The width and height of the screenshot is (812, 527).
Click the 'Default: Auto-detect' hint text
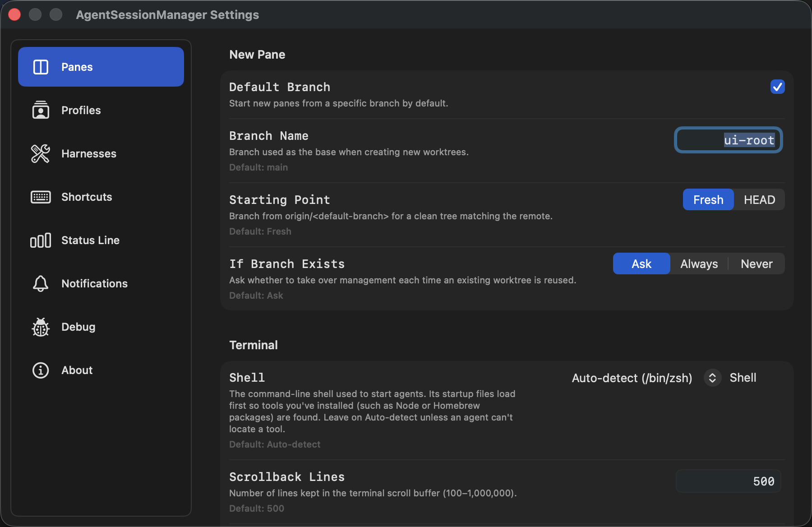coord(275,444)
